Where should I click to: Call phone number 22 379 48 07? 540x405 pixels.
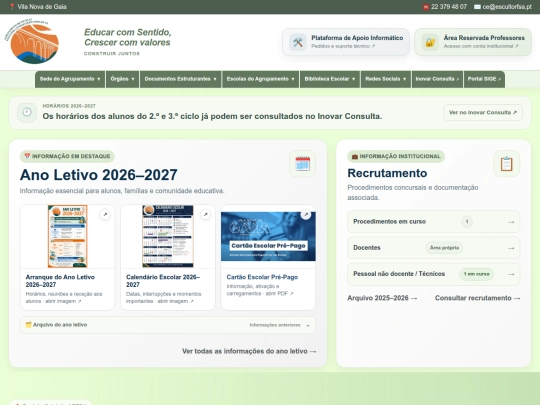[x=449, y=7]
